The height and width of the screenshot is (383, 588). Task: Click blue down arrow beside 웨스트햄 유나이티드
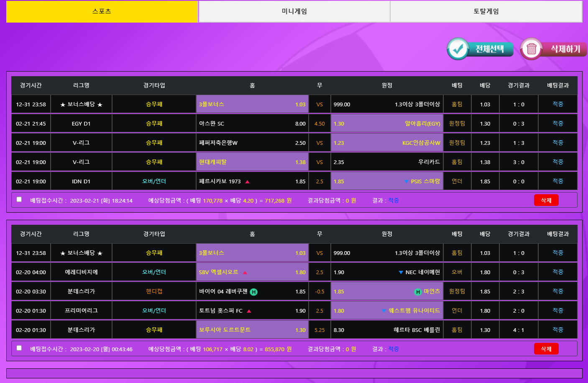[x=384, y=311]
